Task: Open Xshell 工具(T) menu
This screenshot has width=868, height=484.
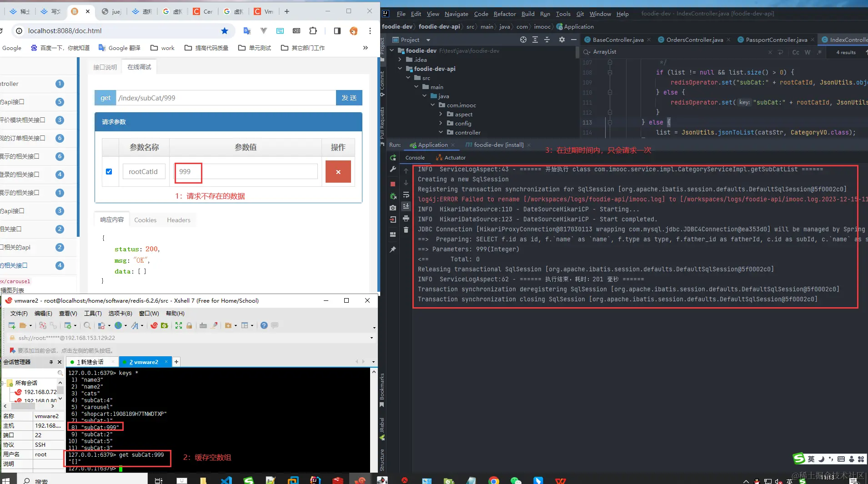Action: coord(93,314)
